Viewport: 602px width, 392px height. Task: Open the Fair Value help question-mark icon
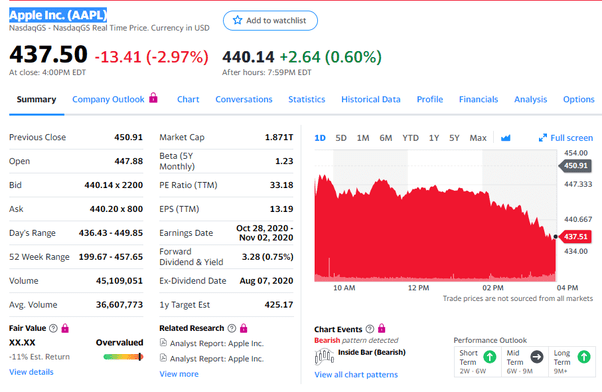[53, 328]
